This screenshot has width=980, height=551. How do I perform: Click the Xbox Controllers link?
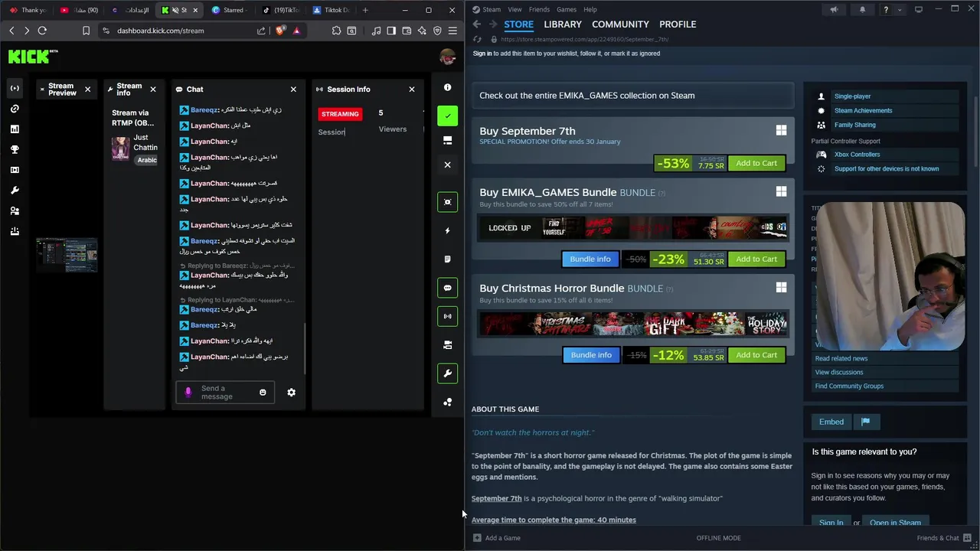pos(857,155)
